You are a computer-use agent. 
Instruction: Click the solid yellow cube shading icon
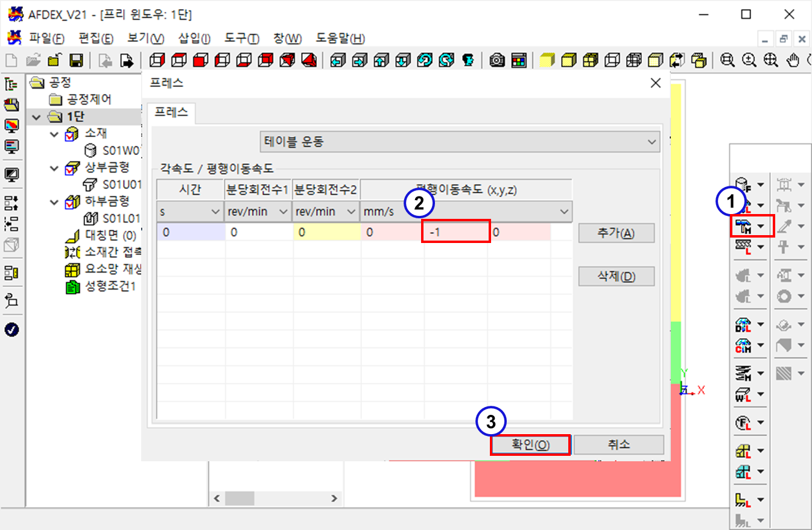pyautogui.click(x=547, y=60)
